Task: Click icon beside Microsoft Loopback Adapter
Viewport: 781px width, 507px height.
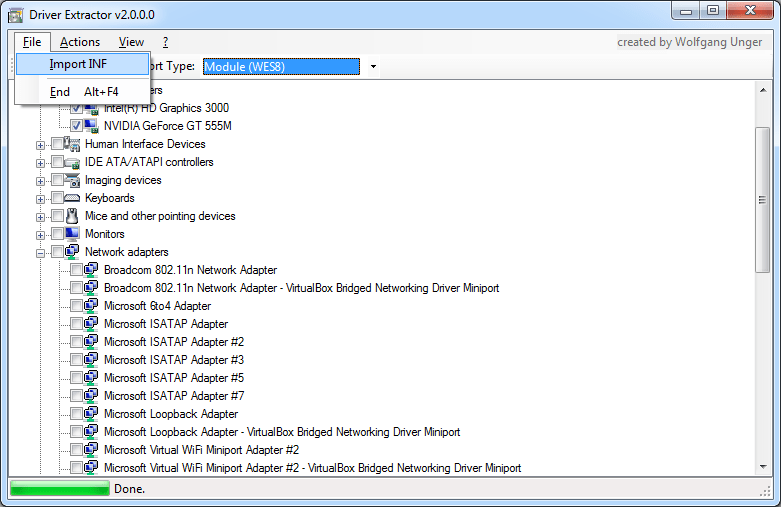Action: pyautogui.click(x=91, y=414)
